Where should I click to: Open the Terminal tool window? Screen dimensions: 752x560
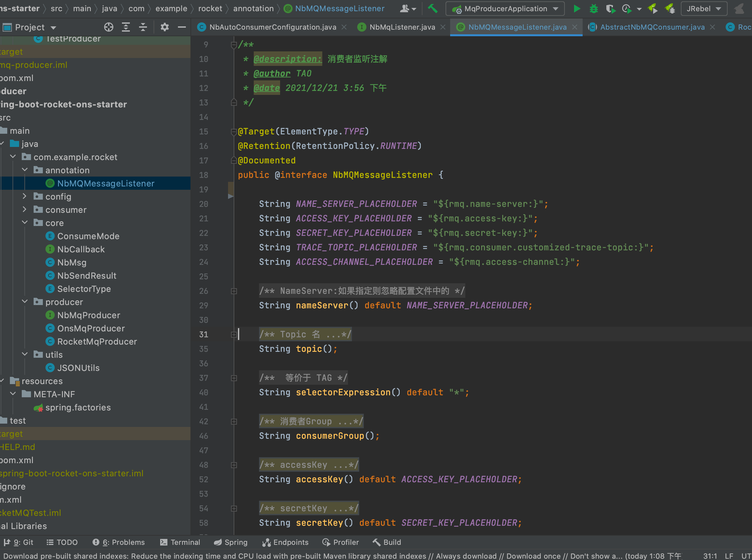click(x=180, y=542)
